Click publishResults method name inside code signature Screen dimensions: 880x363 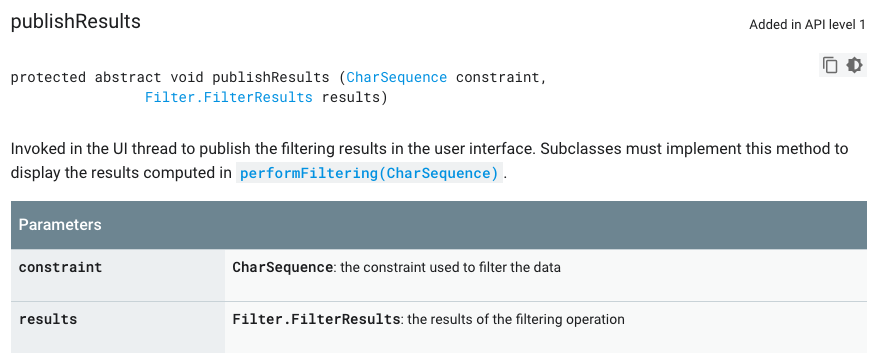point(271,77)
